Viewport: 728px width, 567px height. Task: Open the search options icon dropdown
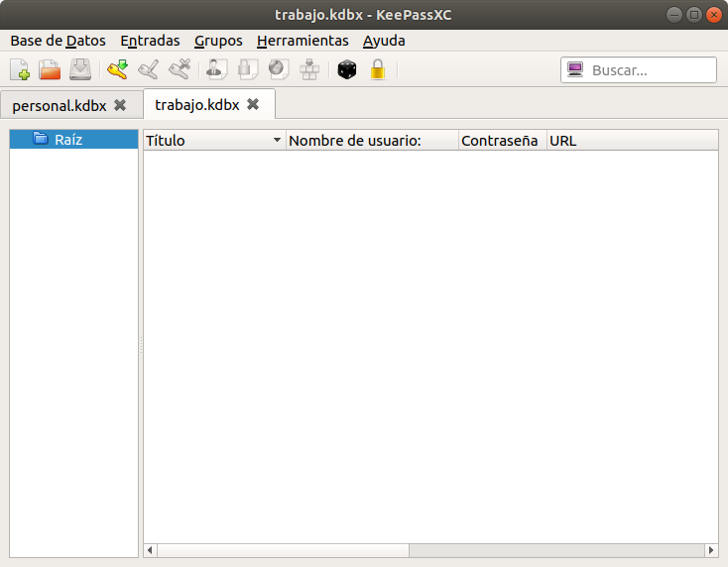574,69
